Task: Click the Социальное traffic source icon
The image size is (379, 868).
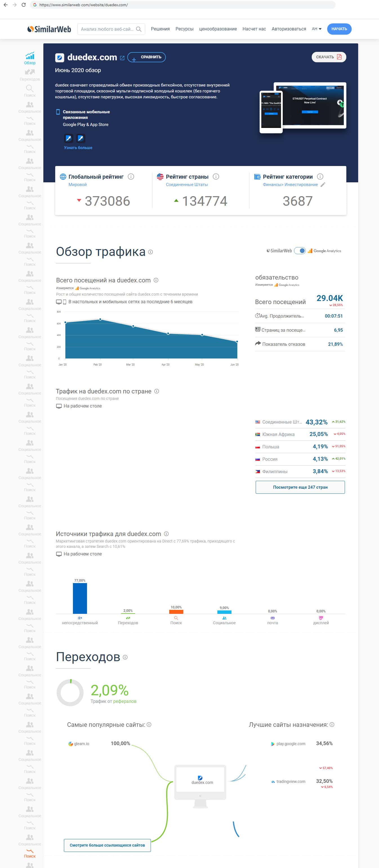Action: click(x=224, y=618)
